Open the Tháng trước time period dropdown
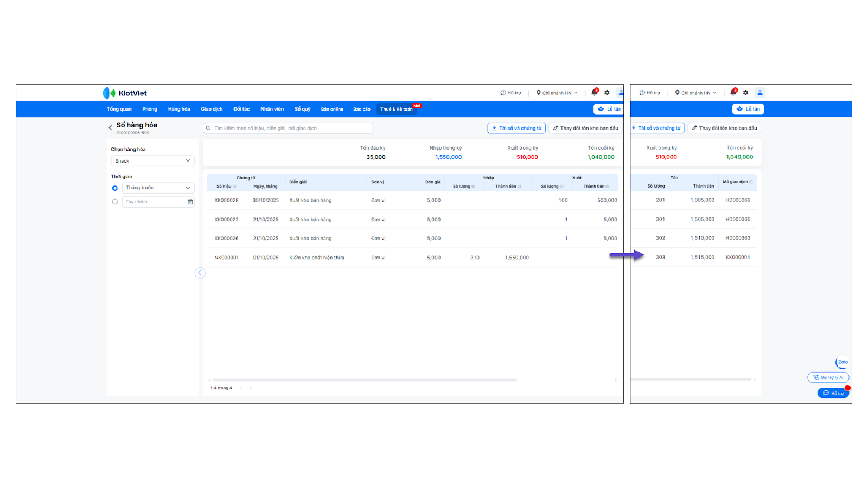 point(158,188)
